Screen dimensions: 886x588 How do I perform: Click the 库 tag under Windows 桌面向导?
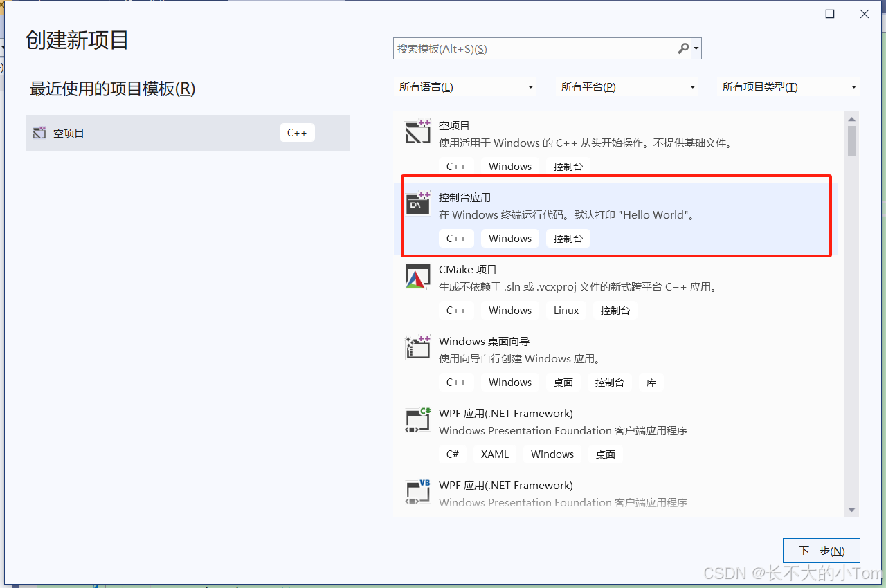coord(651,382)
